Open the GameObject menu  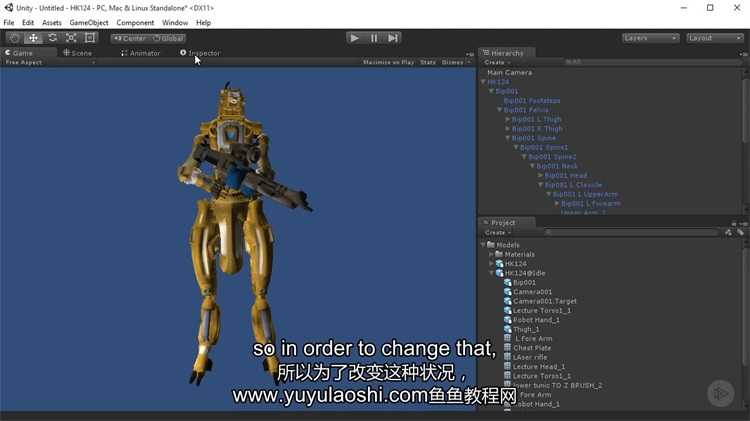click(x=89, y=22)
